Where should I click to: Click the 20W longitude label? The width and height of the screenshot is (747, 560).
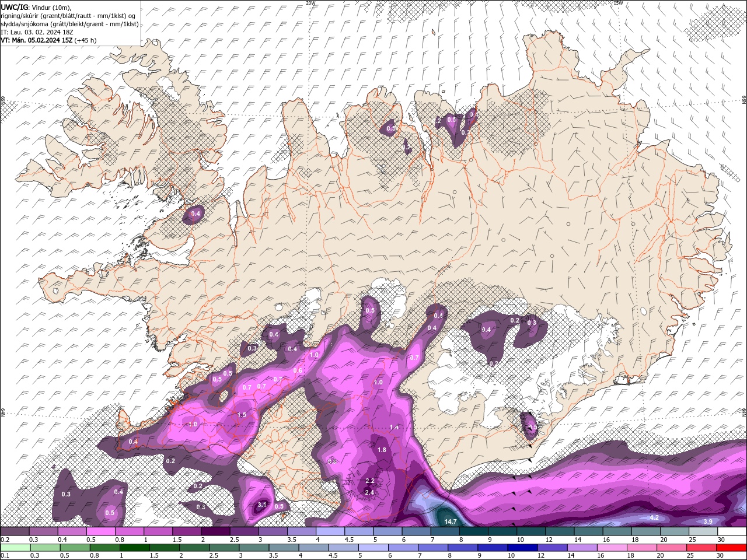pos(310,3)
